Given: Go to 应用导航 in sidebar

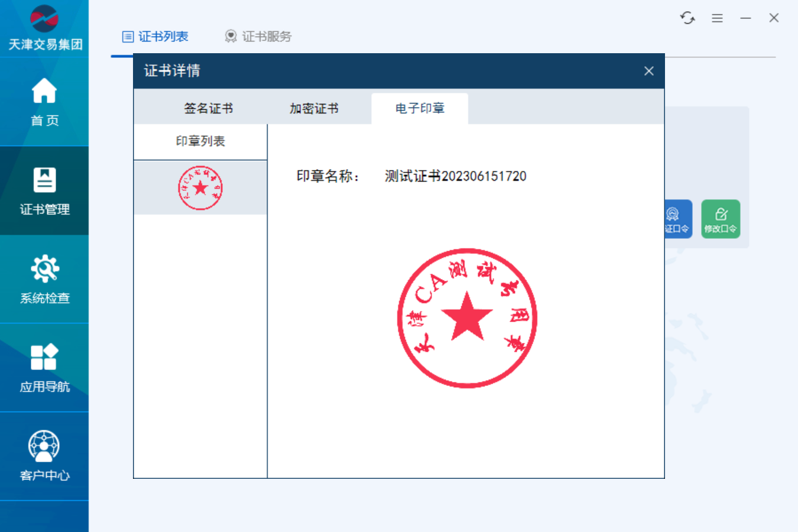Looking at the screenshot, I should click(x=44, y=368).
